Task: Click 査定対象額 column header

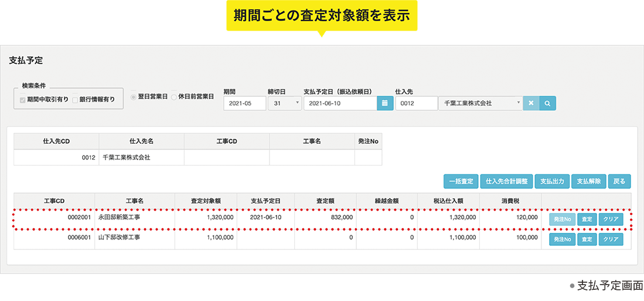Action: click(206, 201)
